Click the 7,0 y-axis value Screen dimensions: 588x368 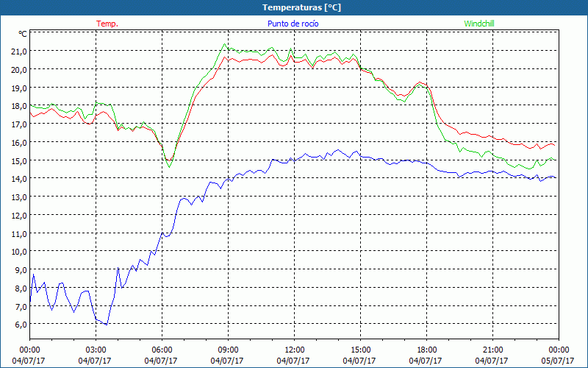(21, 306)
